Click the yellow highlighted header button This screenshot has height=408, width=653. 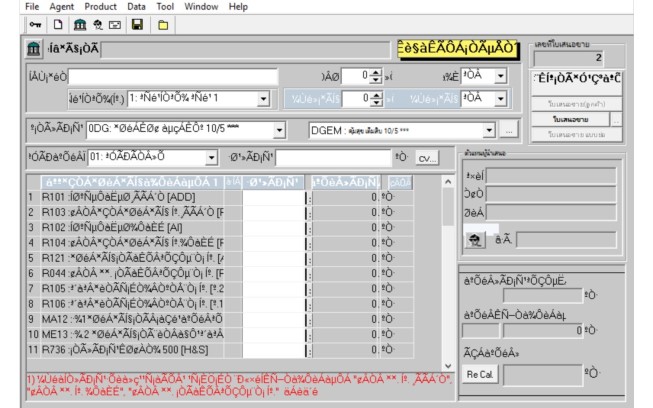456,49
